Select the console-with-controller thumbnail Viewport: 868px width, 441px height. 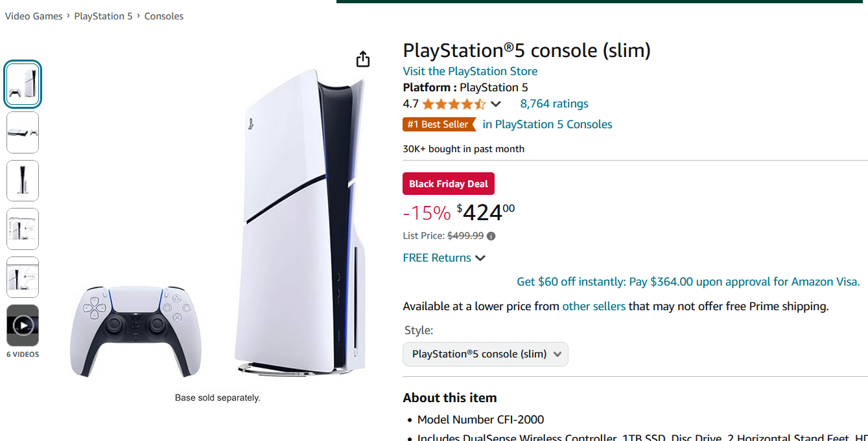tap(22, 84)
